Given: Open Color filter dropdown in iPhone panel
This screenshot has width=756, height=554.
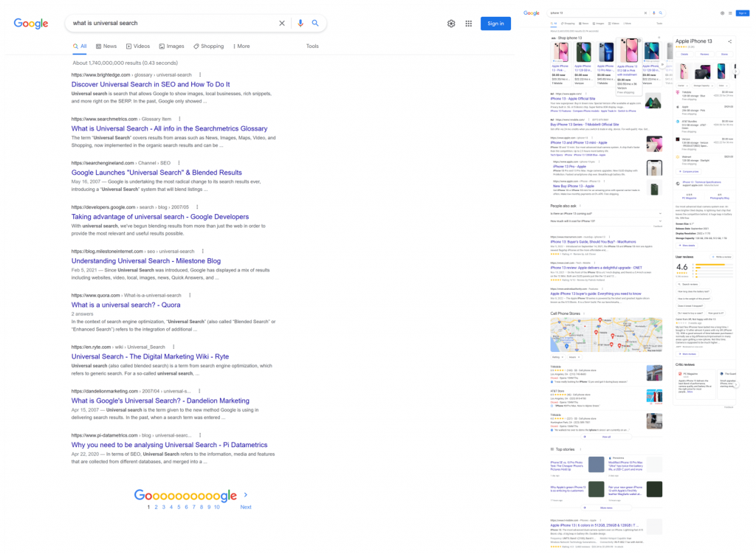Looking at the screenshot, I should [x=724, y=86].
